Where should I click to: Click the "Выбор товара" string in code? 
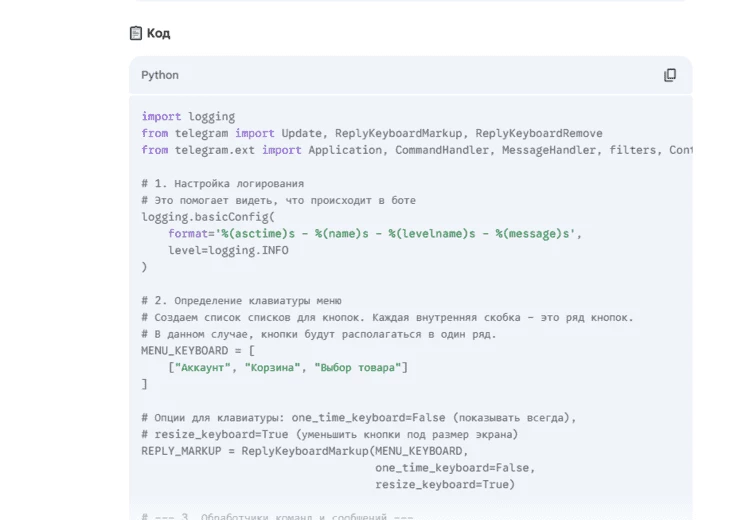[357, 367]
